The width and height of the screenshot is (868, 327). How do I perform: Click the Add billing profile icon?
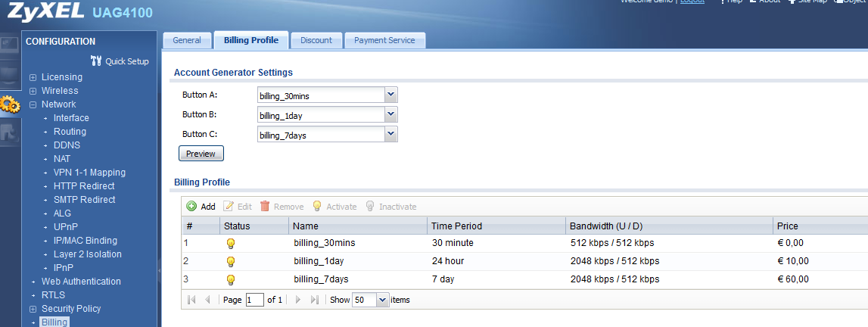[x=191, y=207]
